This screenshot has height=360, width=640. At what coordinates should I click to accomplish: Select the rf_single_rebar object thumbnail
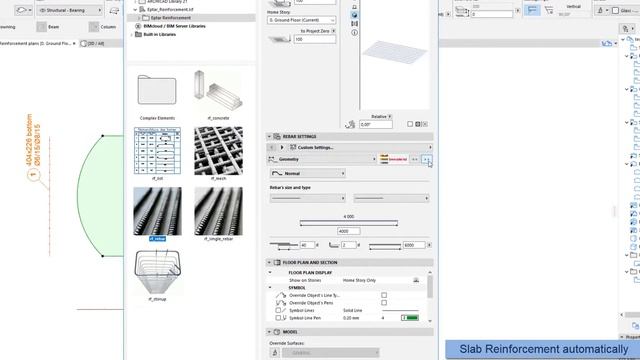click(218, 211)
